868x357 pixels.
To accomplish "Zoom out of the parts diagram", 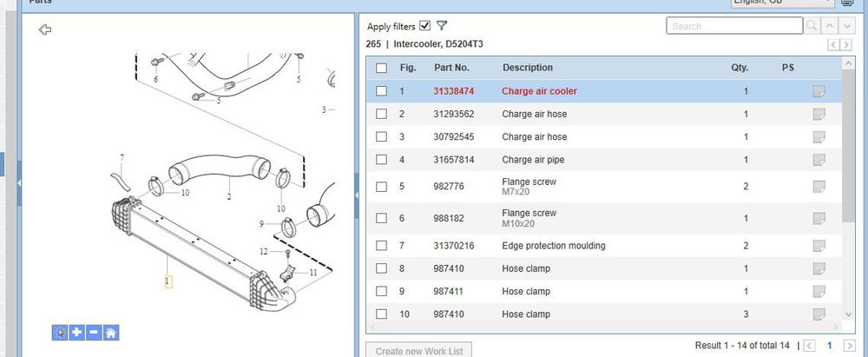I will coord(94,332).
